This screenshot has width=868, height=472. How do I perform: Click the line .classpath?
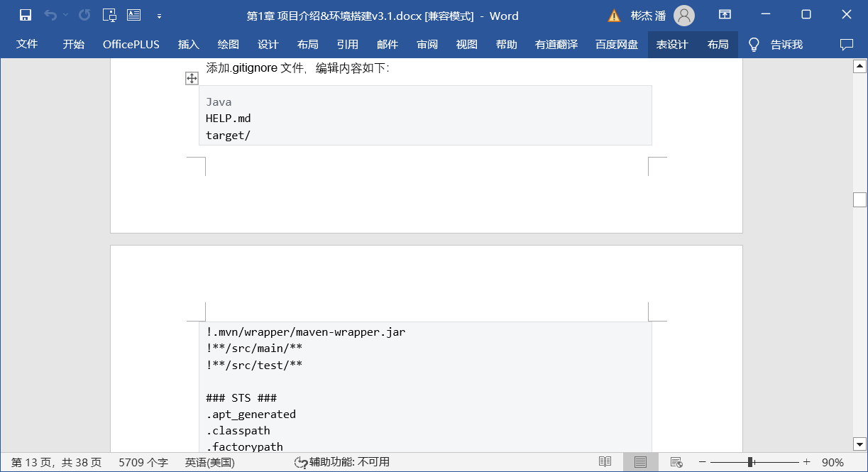point(238,431)
